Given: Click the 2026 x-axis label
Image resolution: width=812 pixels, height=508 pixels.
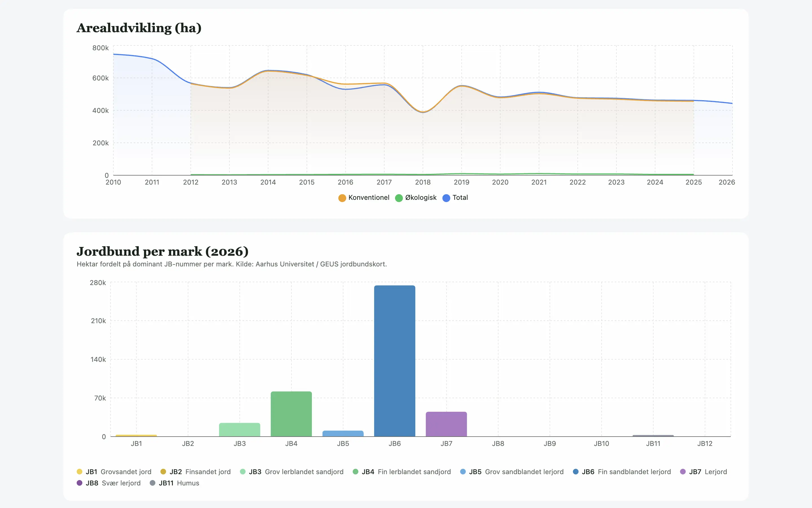Looking at the screenshot, I should point(727,182).
